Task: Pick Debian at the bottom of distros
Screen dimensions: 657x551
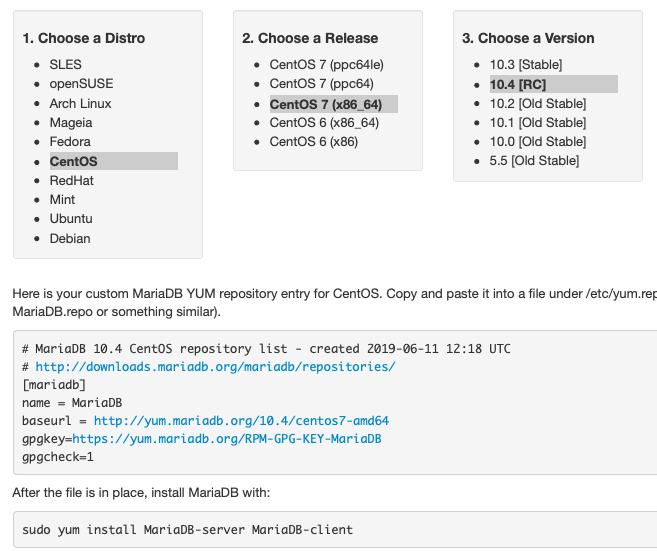Action: pyautogui.click(x=70, y=238)
